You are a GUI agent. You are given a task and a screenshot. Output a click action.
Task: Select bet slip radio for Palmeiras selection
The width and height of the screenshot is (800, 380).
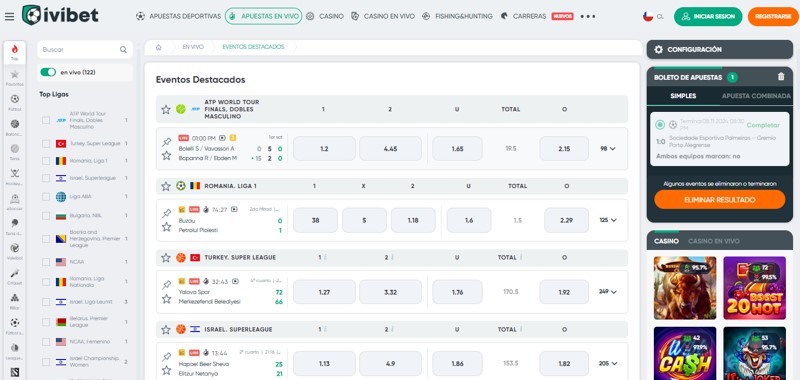pos(660,124)
